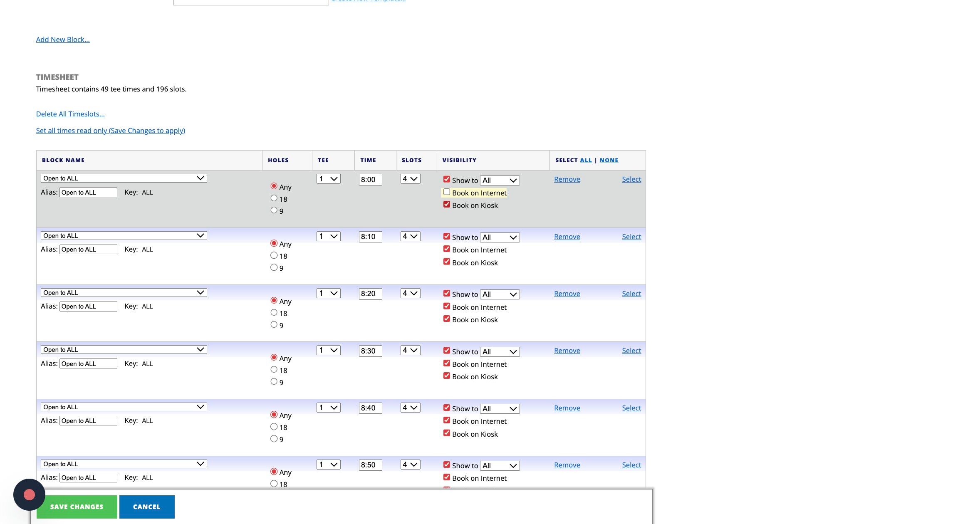Image resolution: width=980 pixels, height=524 pixels.
Task: Open block name dropdown for 8:00 row
Action: point(124,178)
